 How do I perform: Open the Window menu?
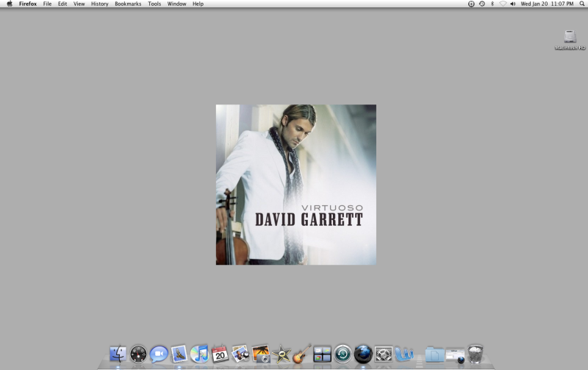point(176,4)
